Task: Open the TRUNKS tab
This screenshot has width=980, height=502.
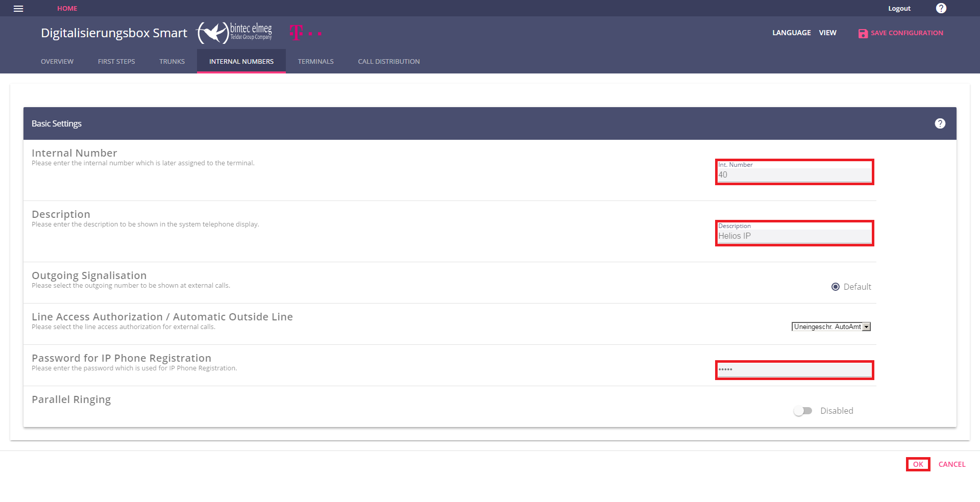Action: pos(172,61)
